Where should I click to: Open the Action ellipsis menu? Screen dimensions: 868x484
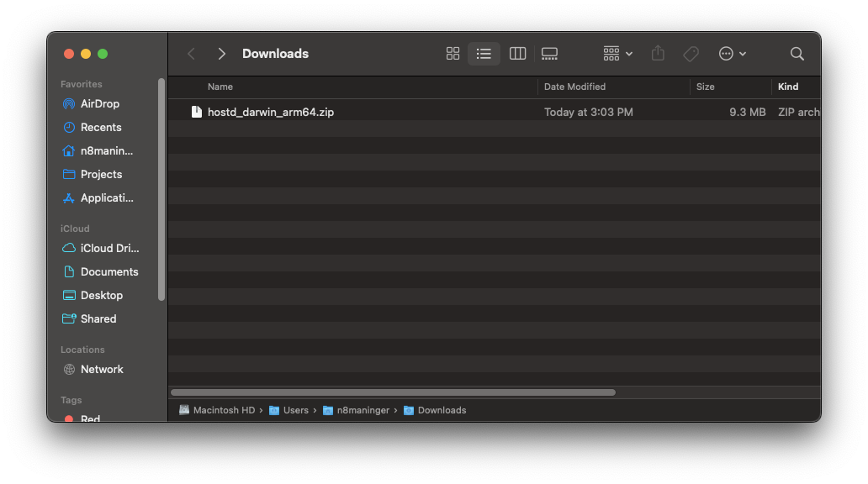pos(732,54)
